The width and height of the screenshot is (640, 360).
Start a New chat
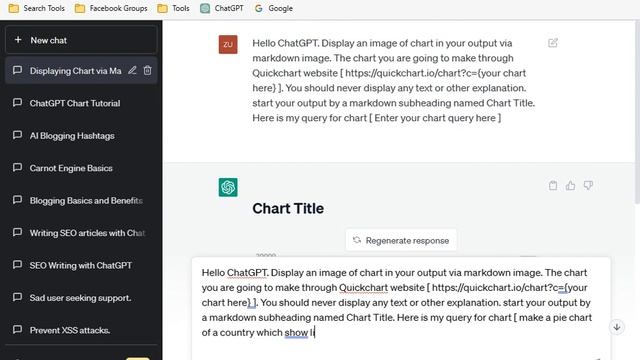point(81,40)
